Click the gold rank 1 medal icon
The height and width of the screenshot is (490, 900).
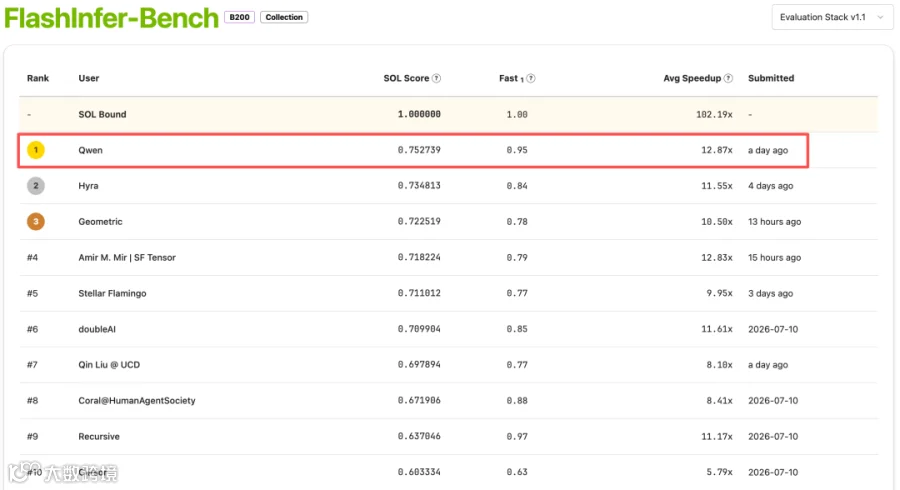[36, 150]
